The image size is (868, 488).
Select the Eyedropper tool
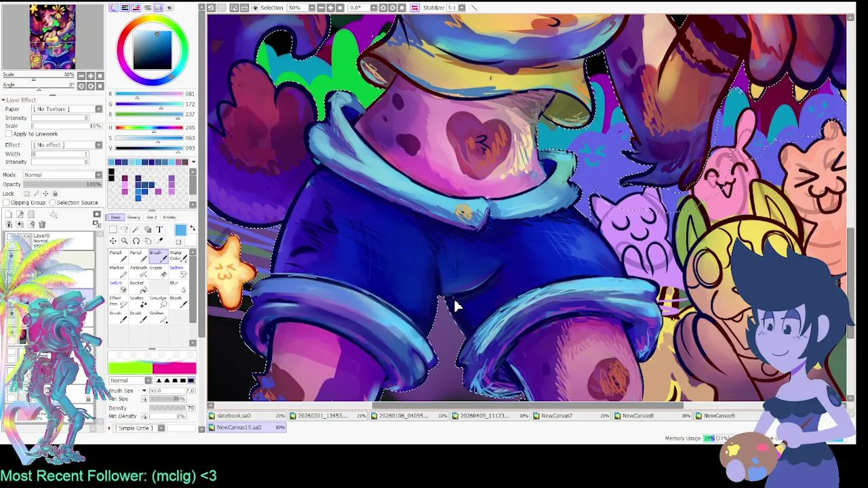(159, 241)
